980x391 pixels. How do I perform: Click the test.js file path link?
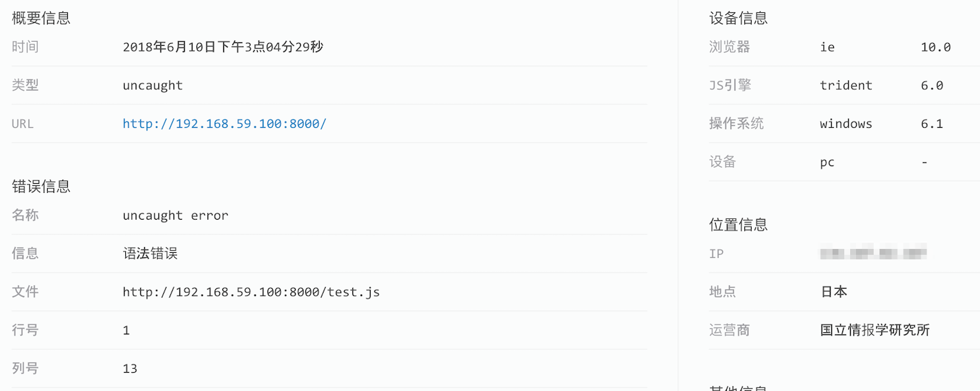click(x=251, y=291)
